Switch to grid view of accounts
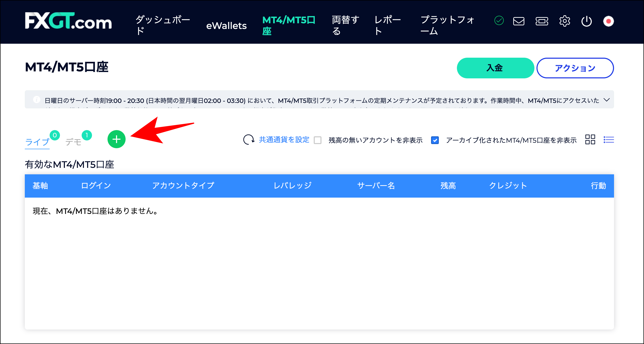The height and width of the screenshot is (344, 644). tap(590, 140)
